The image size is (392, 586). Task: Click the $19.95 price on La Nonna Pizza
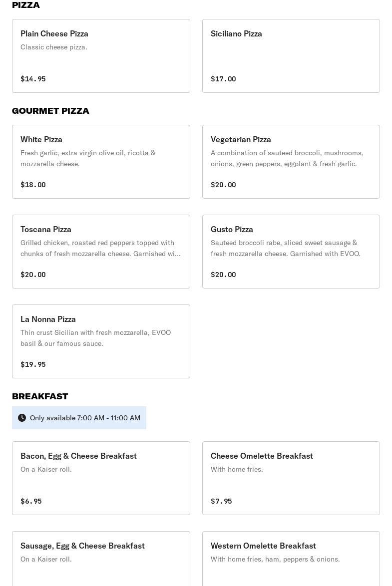[33, 364]
